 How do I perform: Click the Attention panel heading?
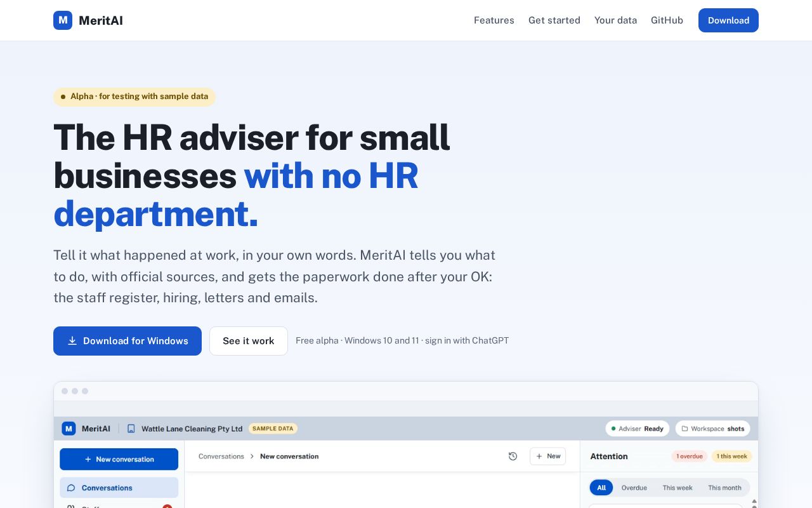(609, 457)
